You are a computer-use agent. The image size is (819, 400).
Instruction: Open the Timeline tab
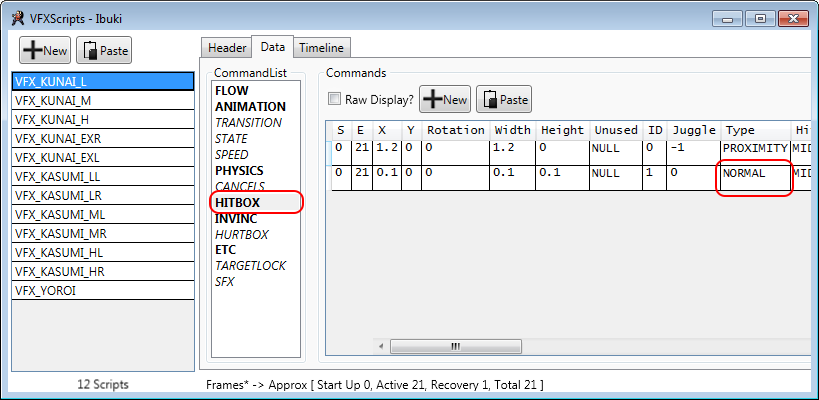(x=321, y=47)
